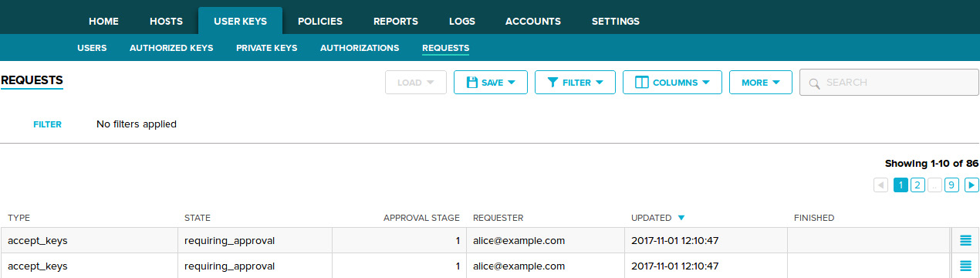Open the POLICIES tab

(x=320, y=21)
